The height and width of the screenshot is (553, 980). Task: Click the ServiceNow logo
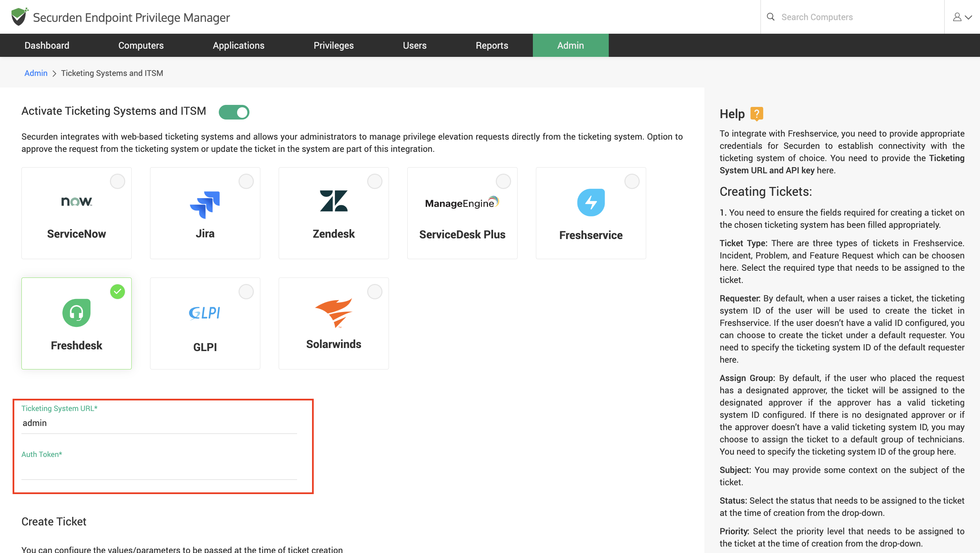(77, 201)
